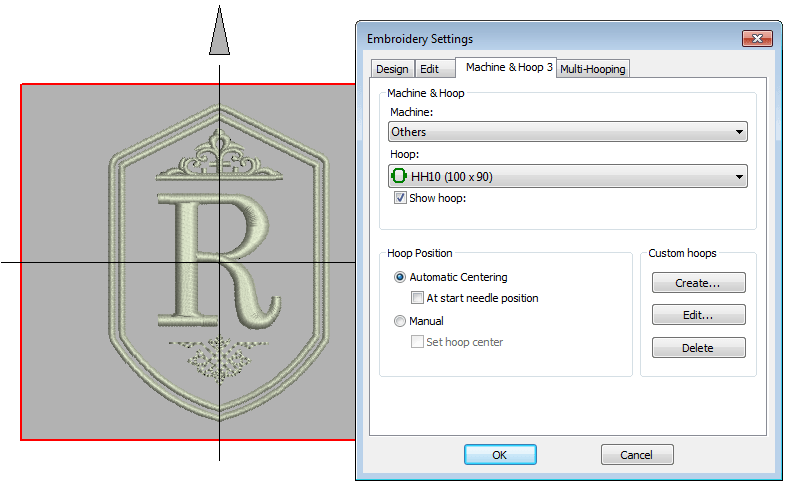Switch to the Design tab
The image size is (785, 483).
(392, 69)
